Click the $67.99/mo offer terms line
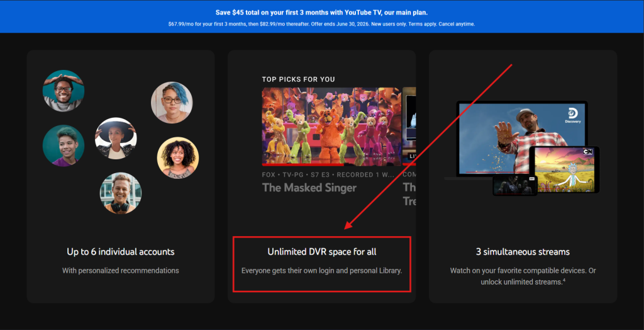The height and width of the screenshot is (330, 644). tap(321, 24)
